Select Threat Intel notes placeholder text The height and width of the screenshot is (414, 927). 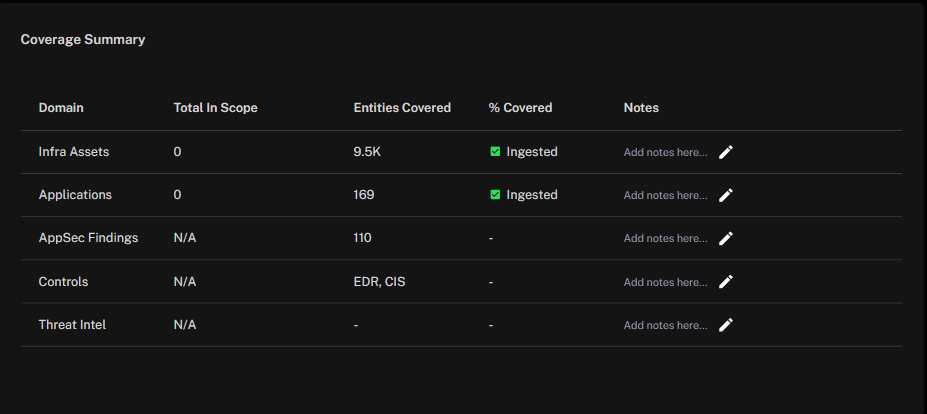(665, 325)
